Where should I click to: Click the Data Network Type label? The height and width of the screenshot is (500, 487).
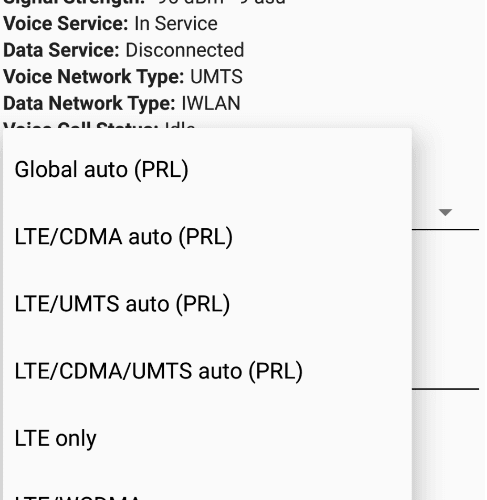pyautogui.click(x=89, y=103)
